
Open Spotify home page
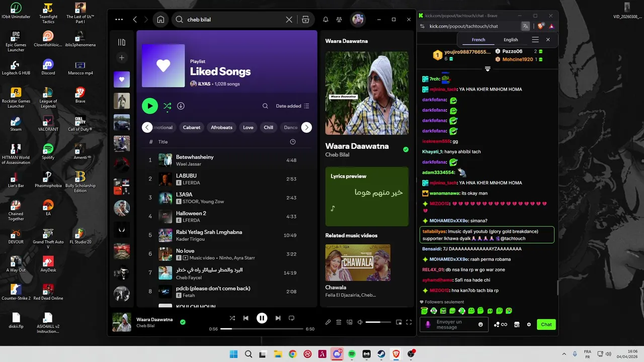click(x=160, y=20)
